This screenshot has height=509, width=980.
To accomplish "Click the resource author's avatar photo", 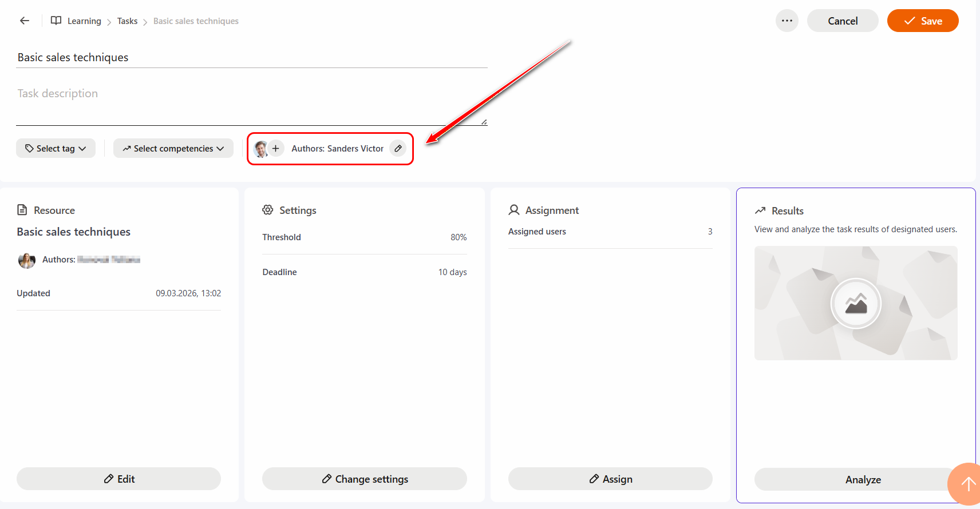I will coord(27,260).
